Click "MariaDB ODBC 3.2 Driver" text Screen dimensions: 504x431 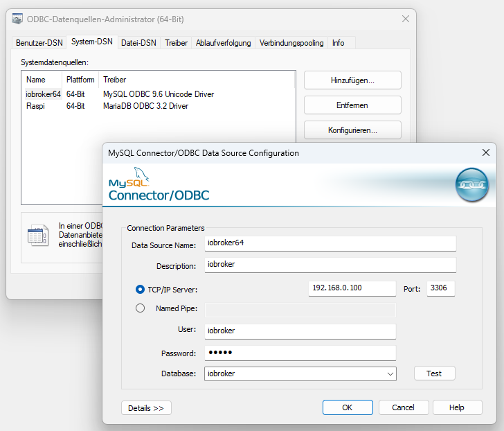tap(145, 106)
